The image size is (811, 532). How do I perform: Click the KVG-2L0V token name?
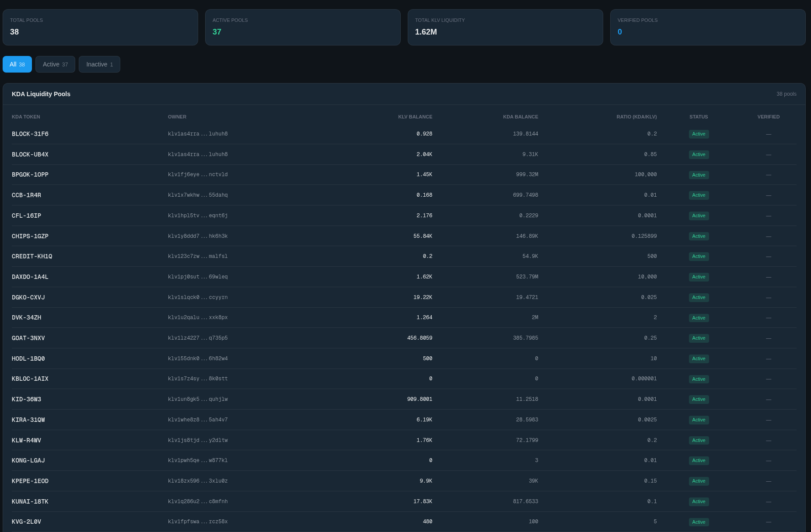click(x=26, y=522)
